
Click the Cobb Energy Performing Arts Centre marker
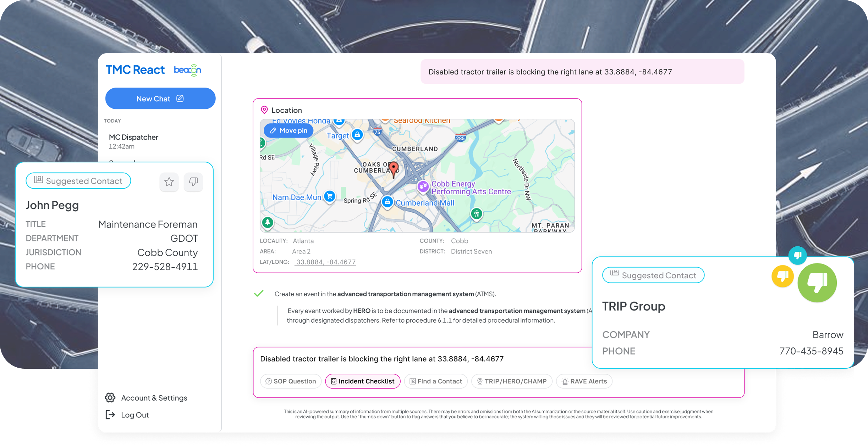423,186
